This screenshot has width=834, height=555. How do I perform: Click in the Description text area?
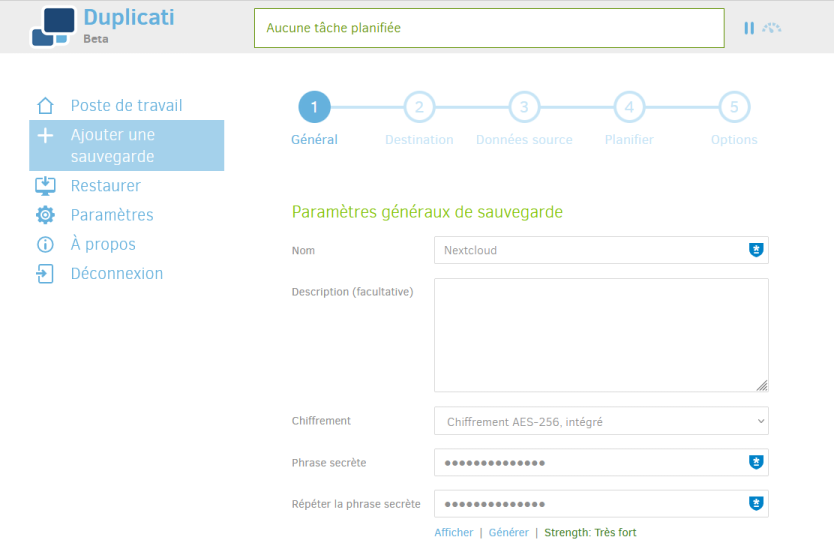(x=601, y=335)
